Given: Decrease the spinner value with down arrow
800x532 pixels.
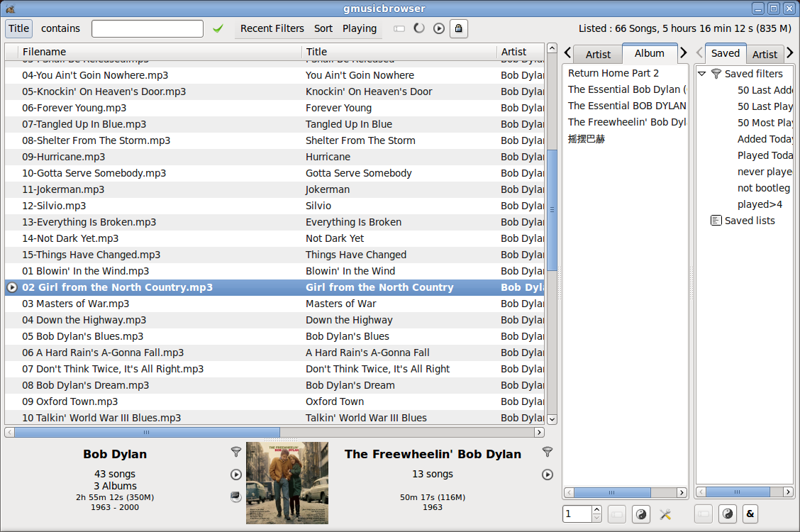Looking at the screenshot, I should (x=597, y=519).
